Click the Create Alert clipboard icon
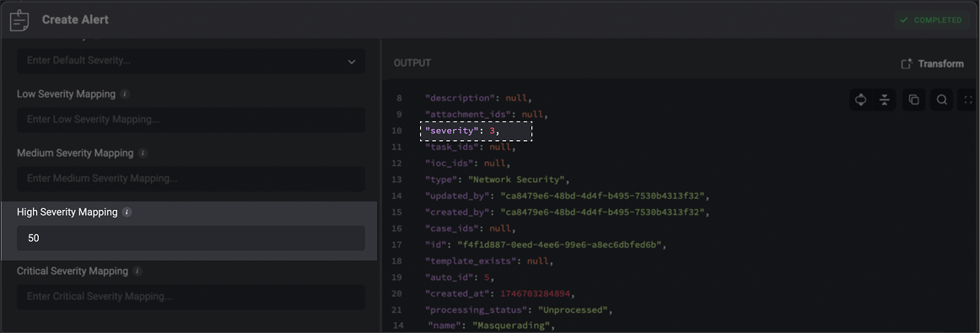 pyautogui.click(x=19, y=20)
